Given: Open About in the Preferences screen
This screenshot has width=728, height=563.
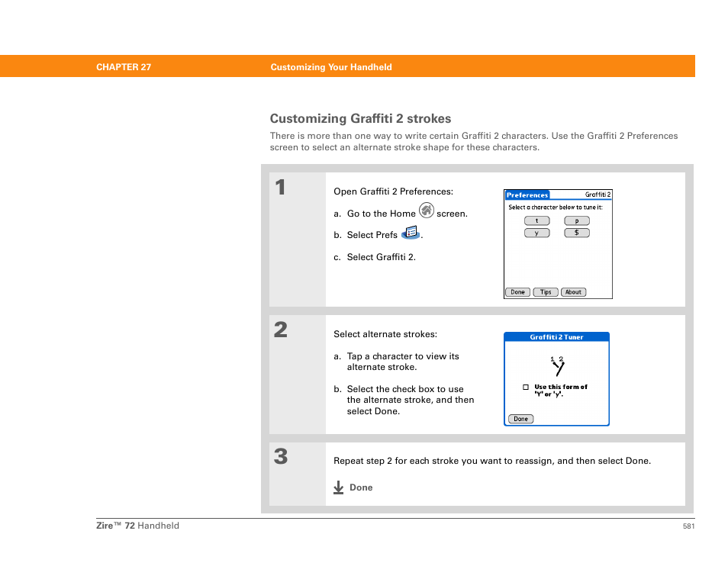Looking at the screenshot, I should 573,292.
